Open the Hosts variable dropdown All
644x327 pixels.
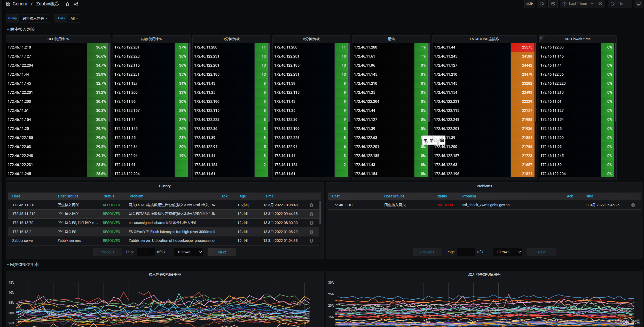coord(74,18)
